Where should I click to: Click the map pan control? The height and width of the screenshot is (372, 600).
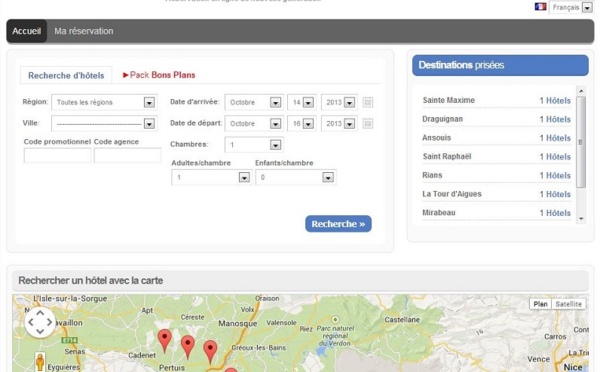pyautogui.click(x=40, y=322)
